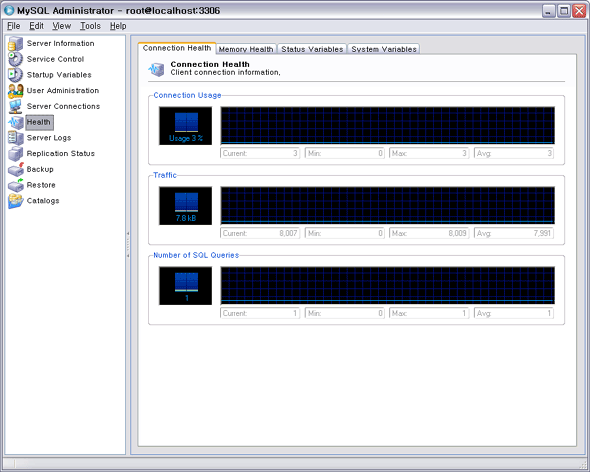Click Traffic Avg field showing 7,991
The width and height of the screenshot is (590, 472).
(x=514, y=233)
